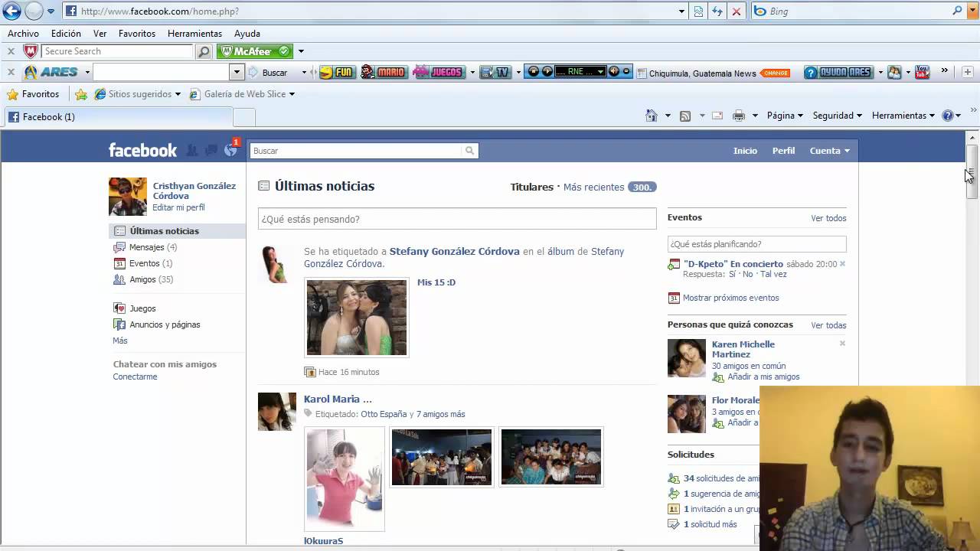Open the Ayuda menu
The height and width of the screenshot is (551, 980).
(x=247, y=34)
